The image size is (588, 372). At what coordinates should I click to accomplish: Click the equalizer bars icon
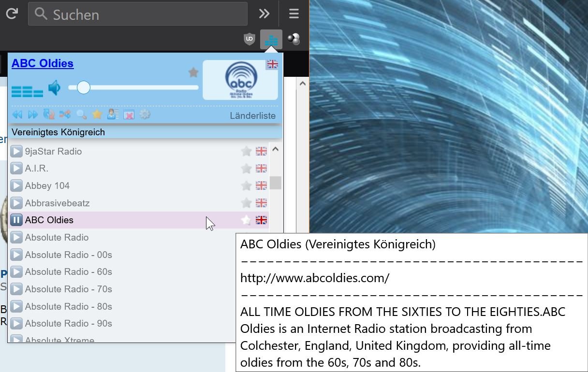(27, 90)
